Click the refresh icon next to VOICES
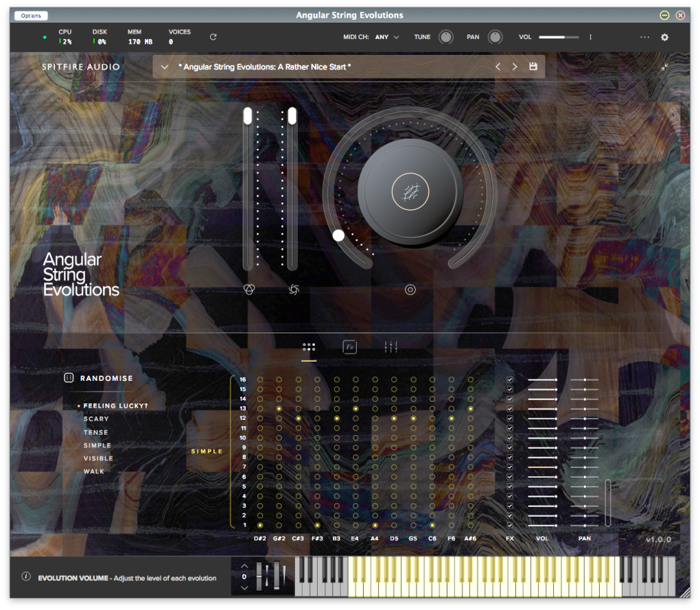This screenshot has height=610, width=700. [213, 37]
